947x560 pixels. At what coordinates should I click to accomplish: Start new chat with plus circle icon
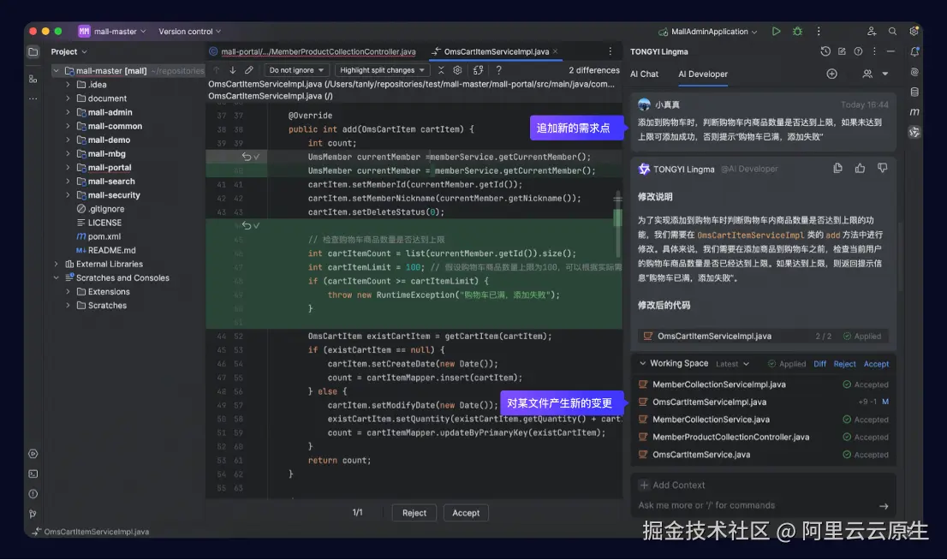pyautogui.click(x=831, y=74)
